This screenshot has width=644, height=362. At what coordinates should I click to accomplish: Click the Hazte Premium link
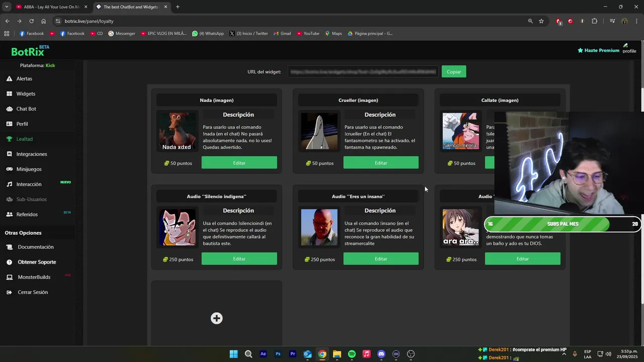[598, 50]
